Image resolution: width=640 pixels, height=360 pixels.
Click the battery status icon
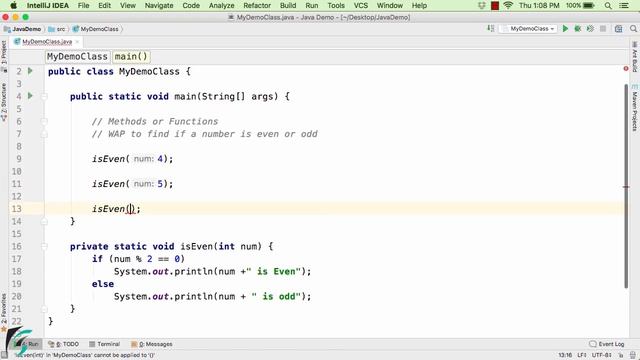click(x=589, y=5)
